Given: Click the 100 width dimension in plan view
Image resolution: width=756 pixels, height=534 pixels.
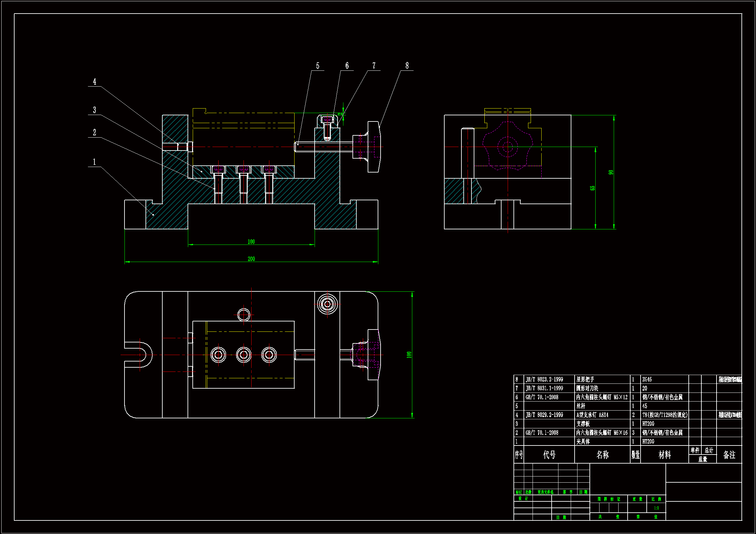Looking at the screenshot, I should (409, 355).
